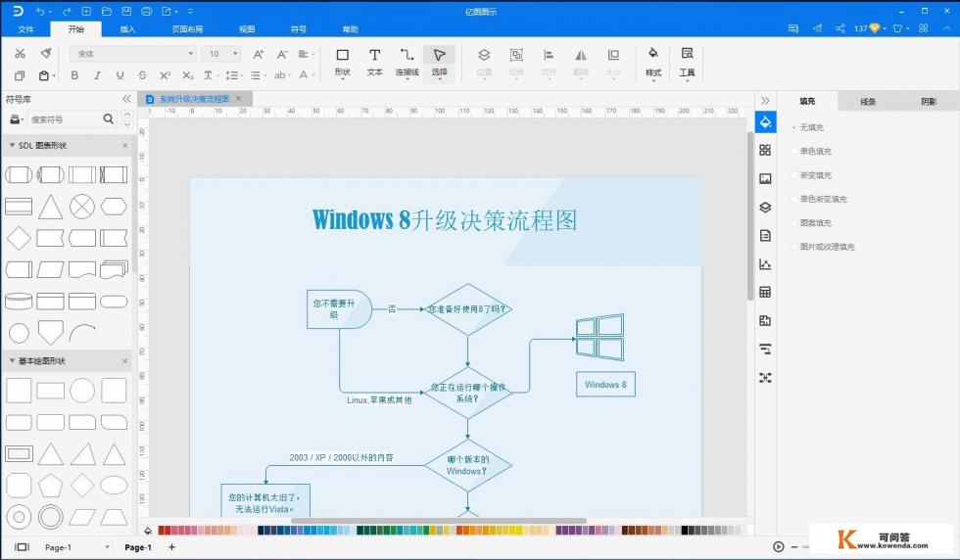Viewport: 960px width, 560px height.
Task: Select the diamond shape in SDL shapes
Action: (x=19, y=238)
